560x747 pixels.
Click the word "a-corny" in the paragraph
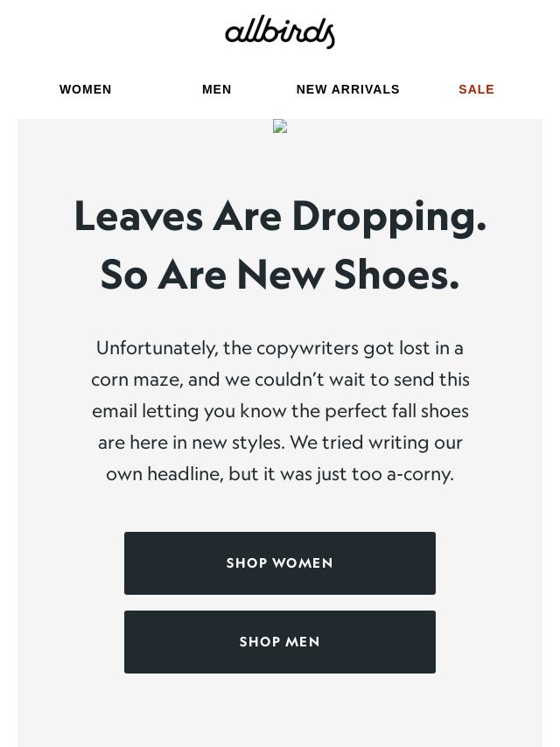tap(419, 474)
